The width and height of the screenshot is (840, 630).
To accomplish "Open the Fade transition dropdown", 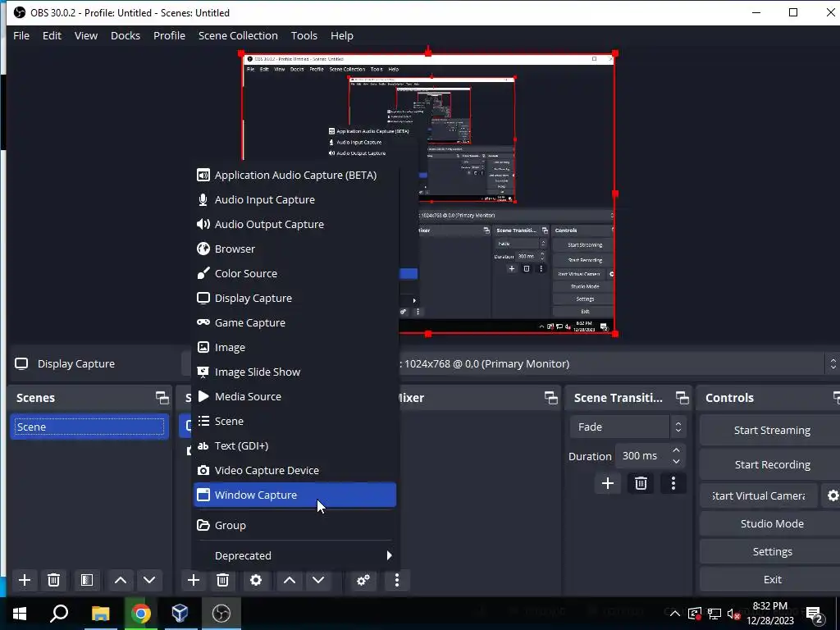I will click(628, 427).
